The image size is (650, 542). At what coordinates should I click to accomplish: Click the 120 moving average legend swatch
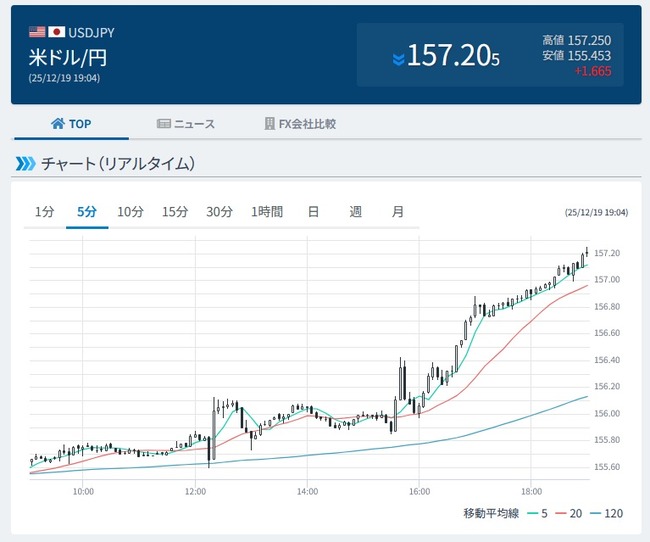pos(595,514)
